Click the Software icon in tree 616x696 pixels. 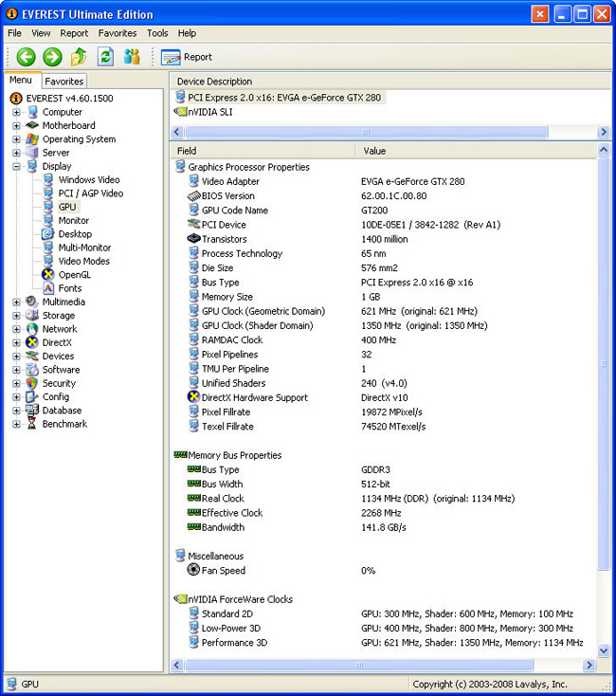[32, 369]
